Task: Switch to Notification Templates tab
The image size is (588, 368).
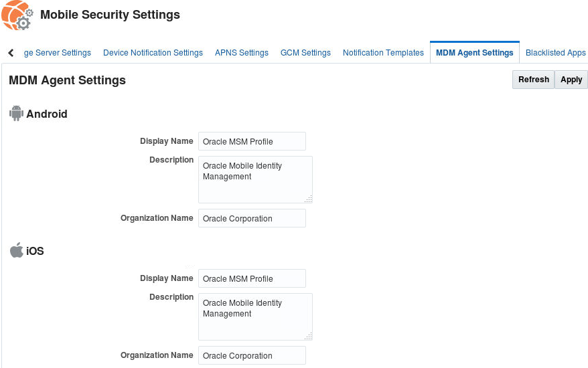Action: coord(383,53)
